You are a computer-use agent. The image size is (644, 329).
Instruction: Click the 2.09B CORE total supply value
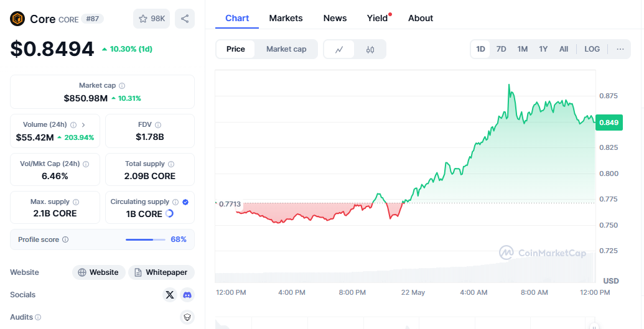150,176
